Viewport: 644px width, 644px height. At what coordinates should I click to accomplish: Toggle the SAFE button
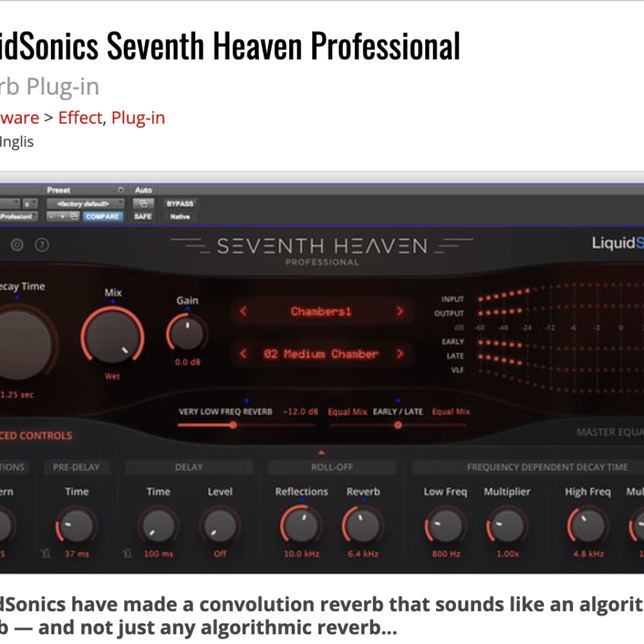click(x=143, y=217)
